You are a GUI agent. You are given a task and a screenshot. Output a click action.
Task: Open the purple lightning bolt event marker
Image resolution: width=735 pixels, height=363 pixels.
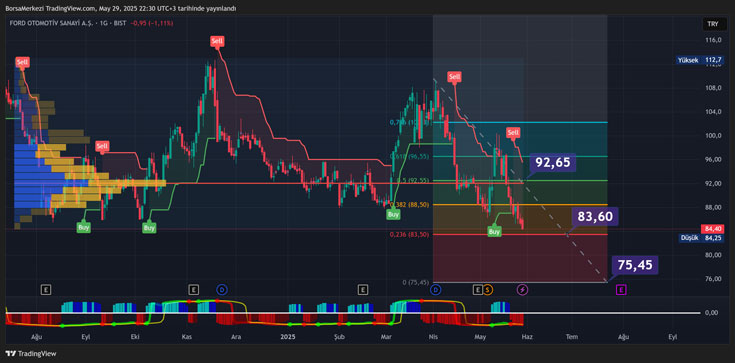pyautogui.click(x=522, y=290)
